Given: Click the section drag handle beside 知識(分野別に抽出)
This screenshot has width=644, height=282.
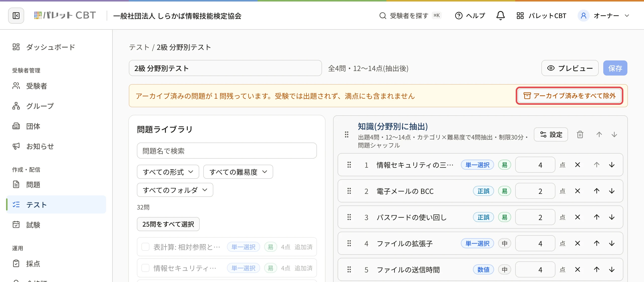Looking at the screenshot, I should coord(347,134).
